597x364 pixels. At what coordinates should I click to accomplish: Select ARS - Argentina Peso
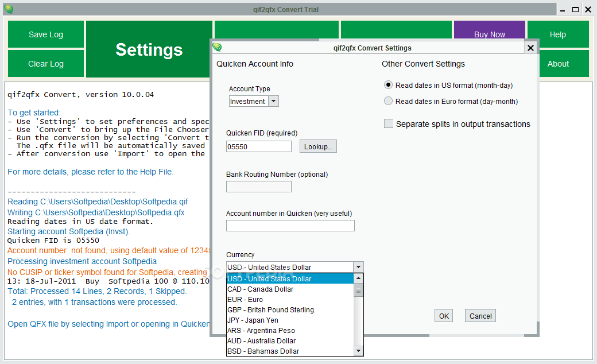coord(290,330)
